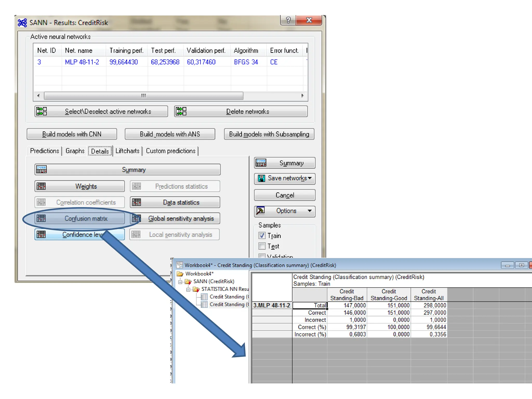Click the Data statistics grid icon
This screenshot has width=532, height=399.
click(x=136, y=202)
